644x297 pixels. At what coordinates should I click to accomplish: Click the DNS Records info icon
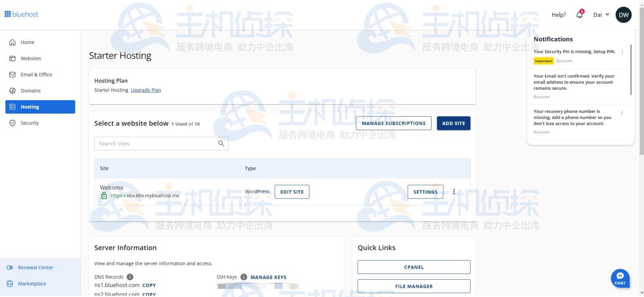click(130, 277)
